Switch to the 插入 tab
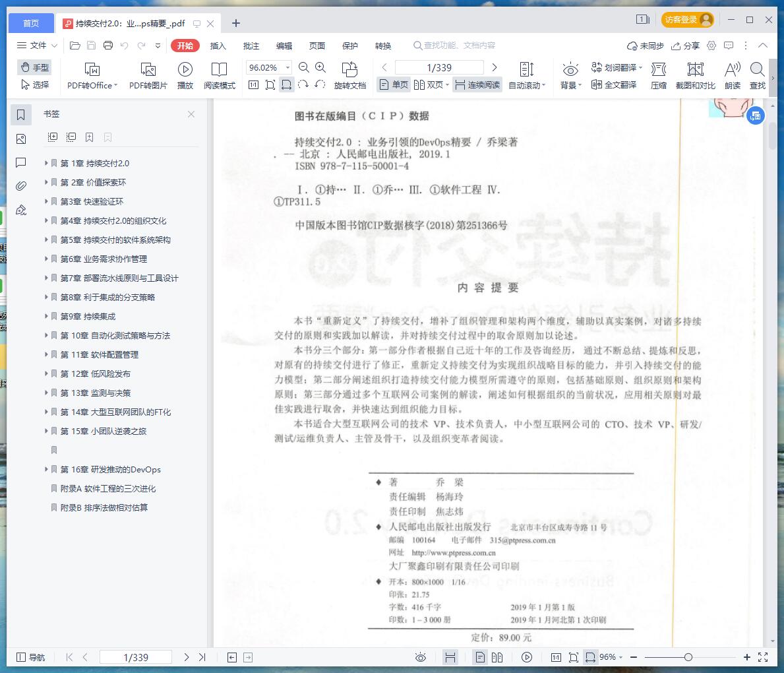The height and width of the screenshot is (673, 784). click(x=218, y=46)
